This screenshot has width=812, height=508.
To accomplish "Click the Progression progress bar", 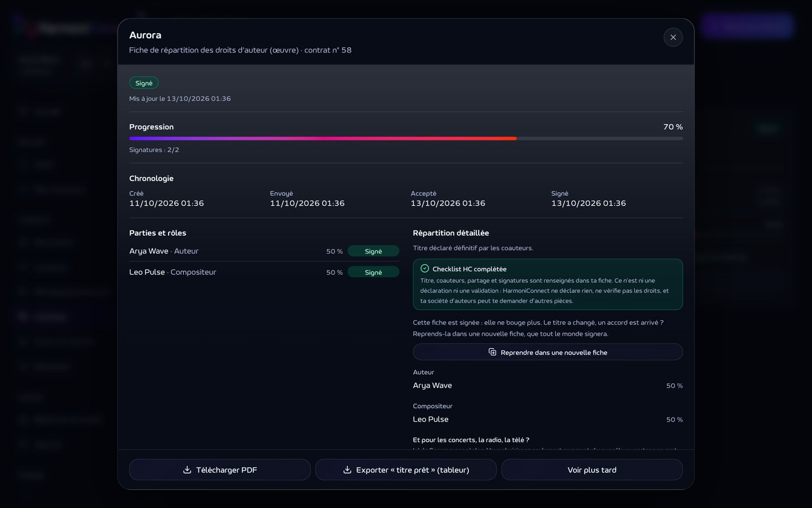I will [406, 138].
